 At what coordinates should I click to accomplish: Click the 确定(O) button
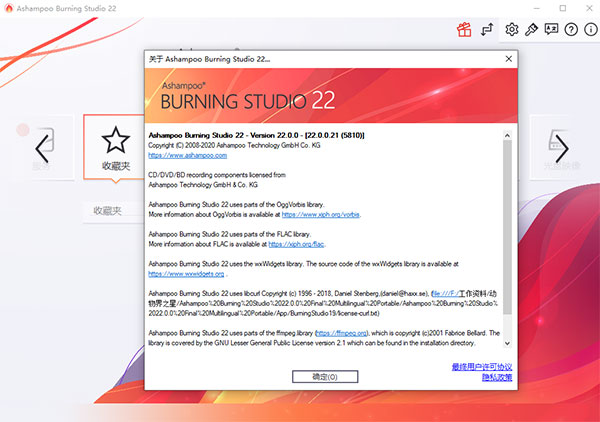325,377
